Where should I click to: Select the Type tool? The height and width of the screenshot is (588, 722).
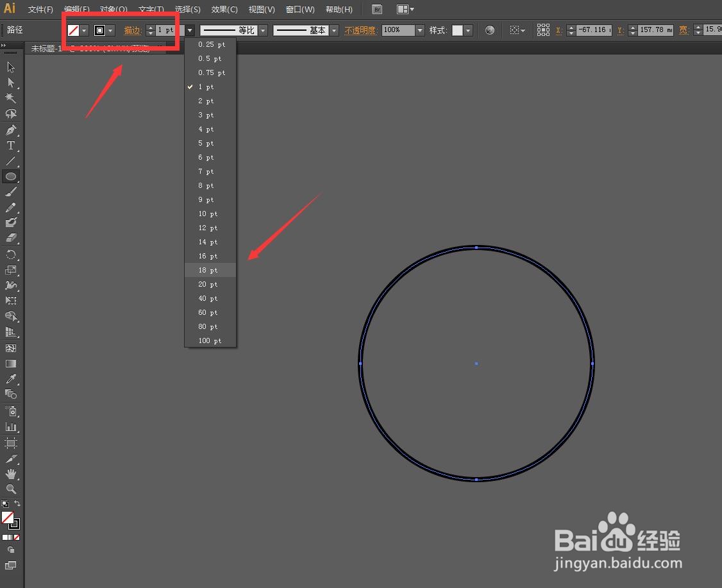(x=11, y=146)
